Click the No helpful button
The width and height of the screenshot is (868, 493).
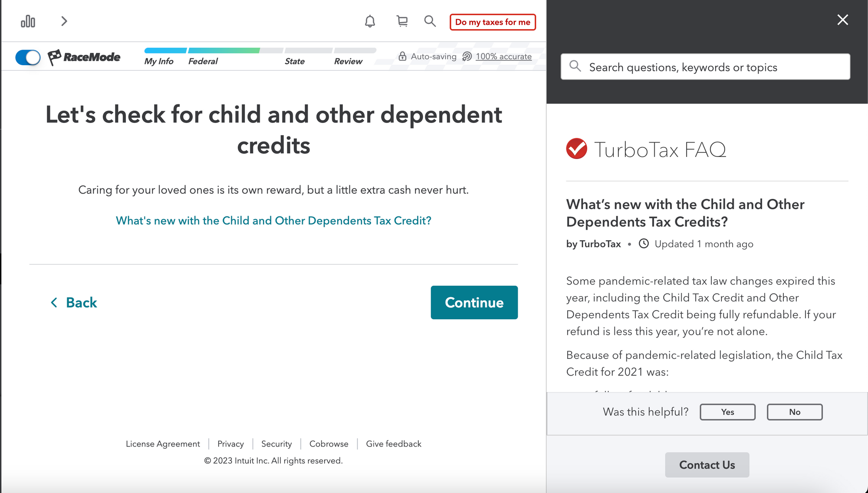(x=795, y=412)
